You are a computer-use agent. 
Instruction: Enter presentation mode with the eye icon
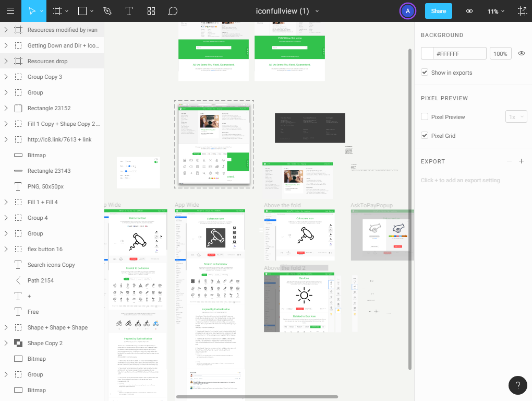click(x=469, y=11)
